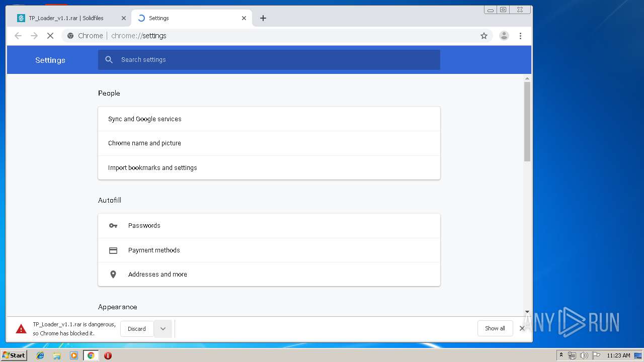Screen dimensions: 644x362
Task: Click the Addresses location pin icon
Action: point(113,275)
